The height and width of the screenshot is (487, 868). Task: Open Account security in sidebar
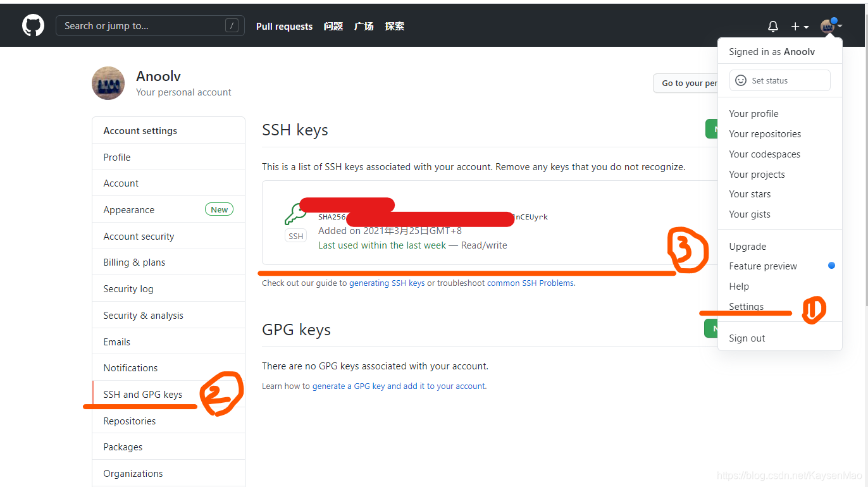[168, 236]
